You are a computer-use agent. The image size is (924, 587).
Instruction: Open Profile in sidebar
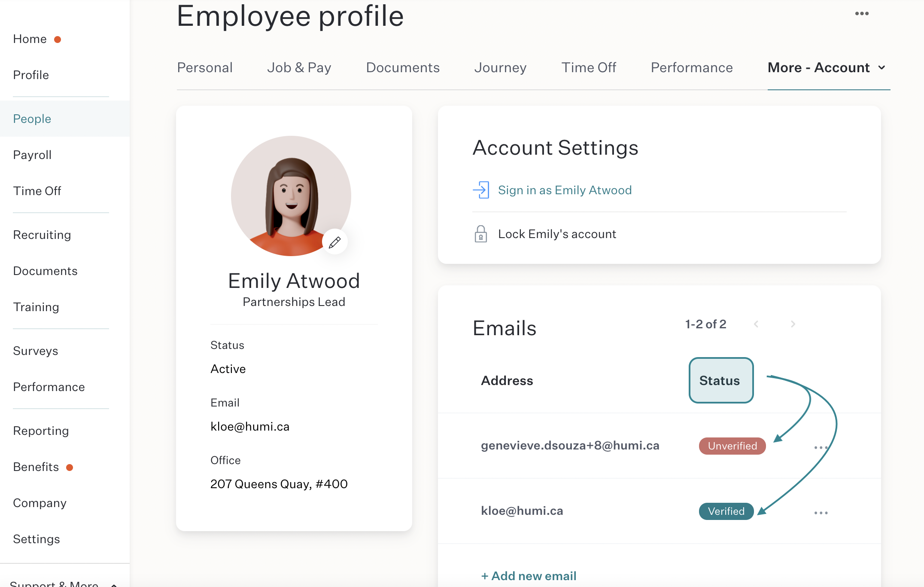click(31, 75)
